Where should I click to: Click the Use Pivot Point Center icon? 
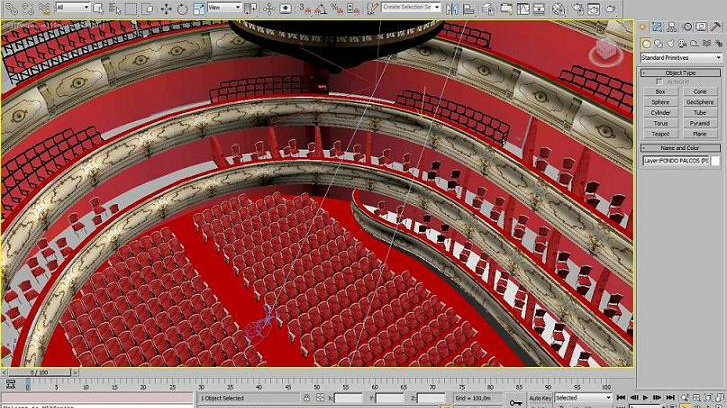coord(250,8)
